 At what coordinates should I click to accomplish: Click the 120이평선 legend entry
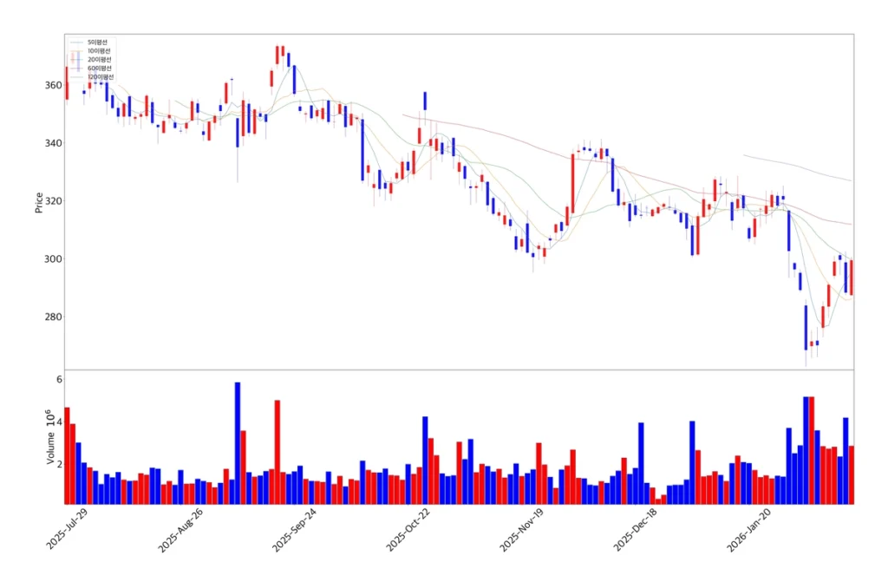coord(101,76)
